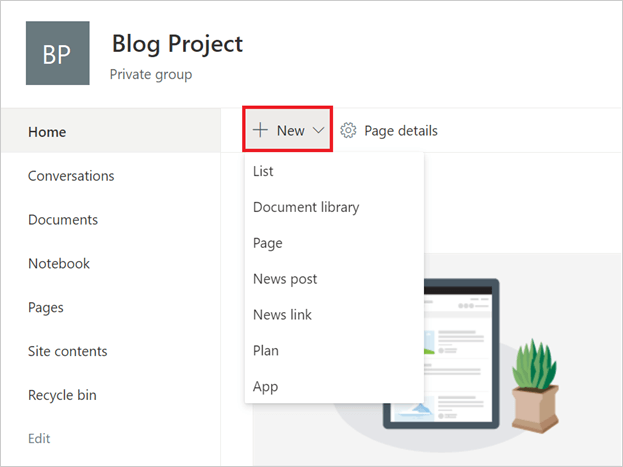The height and width of the screenshot is (467, 623).
Task: Click the Page details gear icon
Action: 348,130
